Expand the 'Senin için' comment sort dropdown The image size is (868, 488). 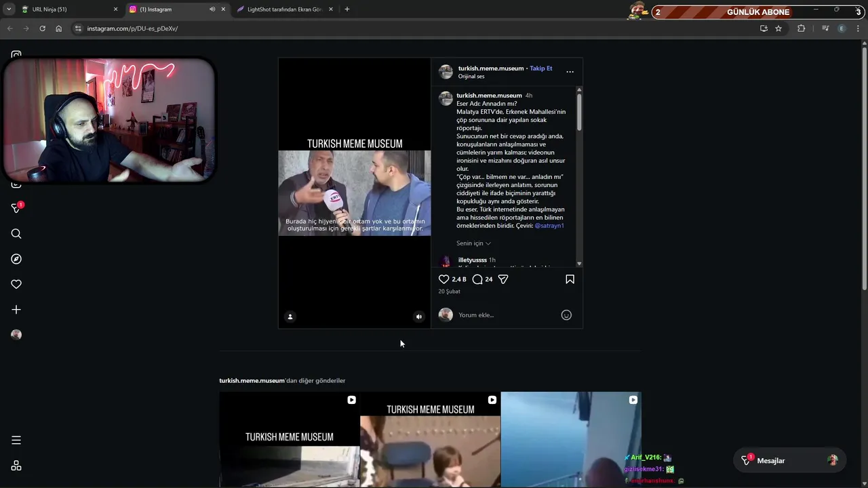click(x=473, y=243)
